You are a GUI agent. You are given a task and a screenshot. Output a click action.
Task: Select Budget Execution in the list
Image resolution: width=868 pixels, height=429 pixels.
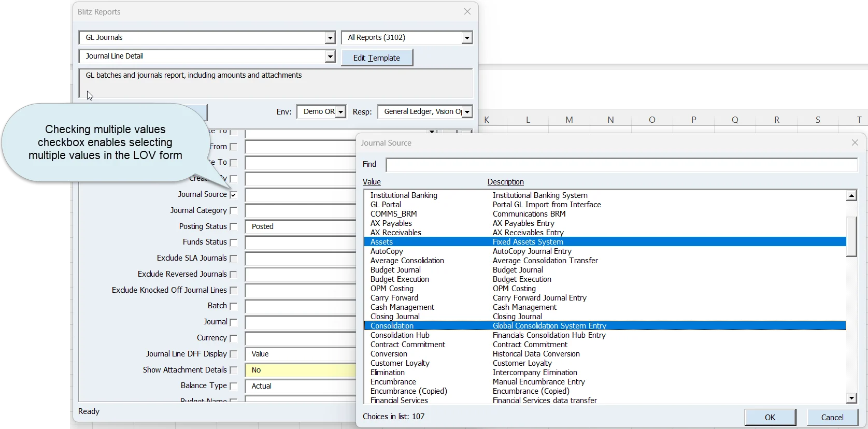pos(605,279)
